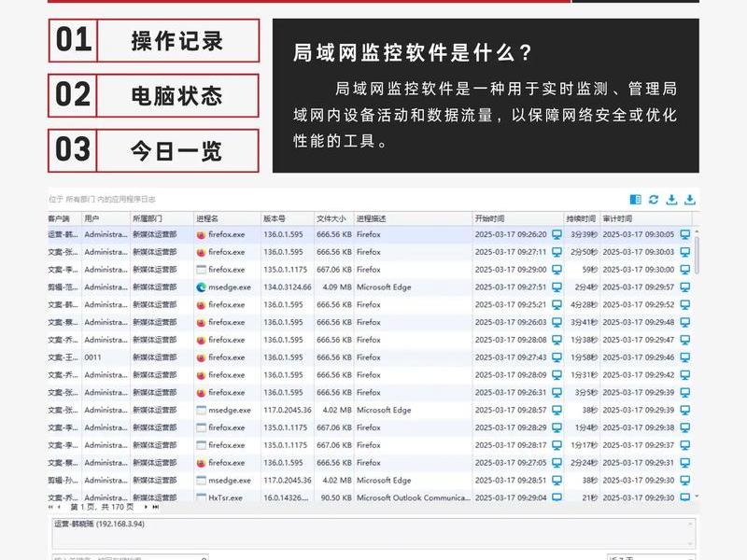Click the Firefox icon in the 09:26:20 row
This screenshot has height=560, width=747.
201,235
